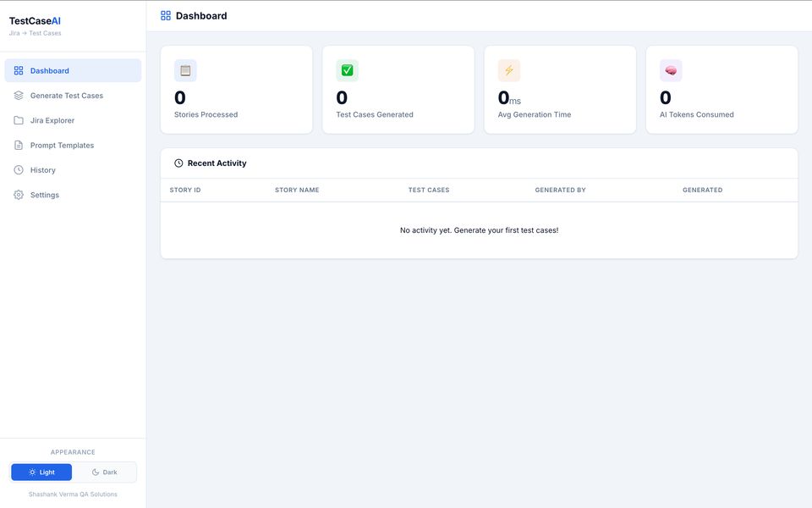Click the Jira Explorer folder icon
Viewport: 812px width, 508px height.
[x=19, y=120]
